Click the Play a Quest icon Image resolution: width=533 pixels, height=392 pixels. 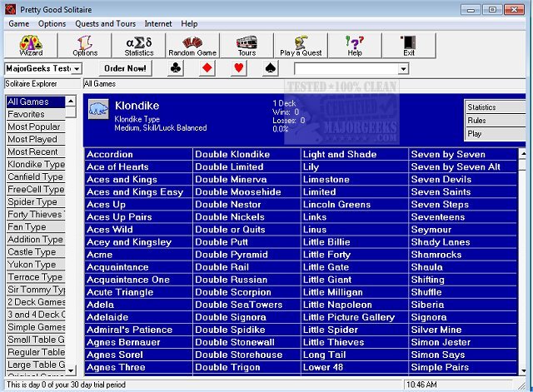pyautogui.click(x=301, y=45)
